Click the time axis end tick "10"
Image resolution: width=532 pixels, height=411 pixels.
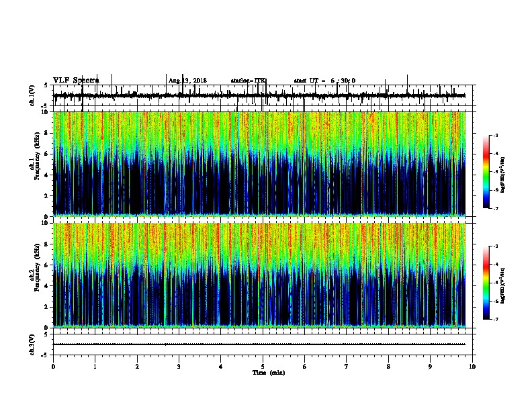coord(472,367)
